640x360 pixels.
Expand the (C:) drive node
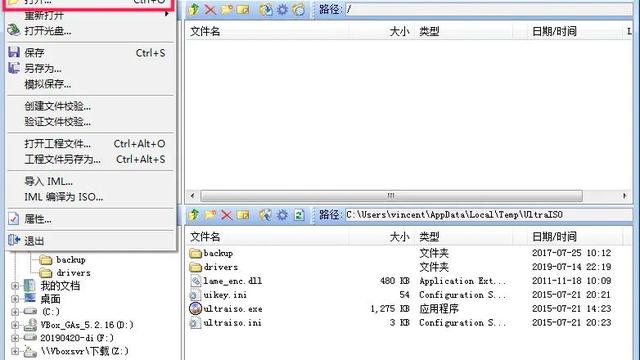[15, 312]
